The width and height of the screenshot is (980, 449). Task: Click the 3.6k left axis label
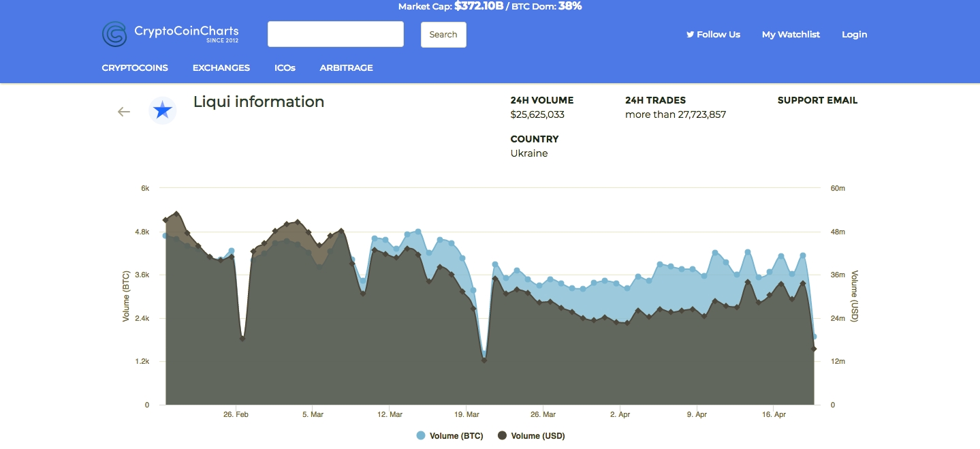(x=142, y=275)
